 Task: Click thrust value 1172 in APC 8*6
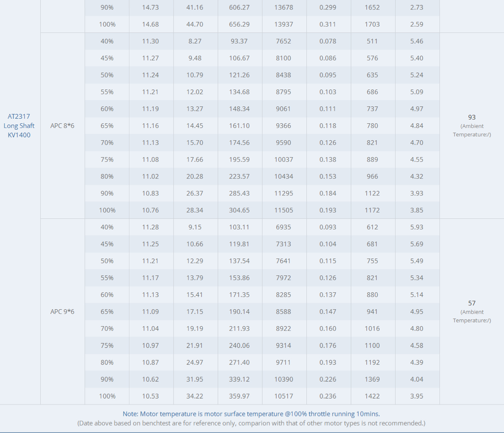pyautogui.click(x=372, y=210)
